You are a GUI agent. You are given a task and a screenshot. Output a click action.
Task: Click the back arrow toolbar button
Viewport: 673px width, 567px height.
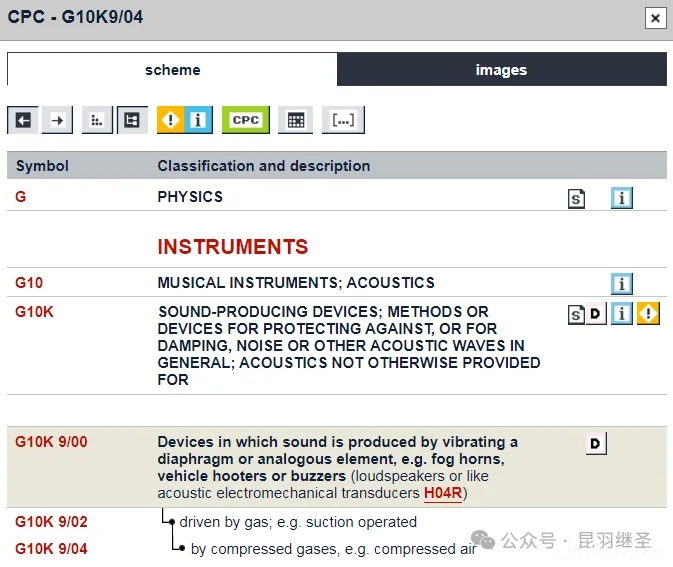23,120
